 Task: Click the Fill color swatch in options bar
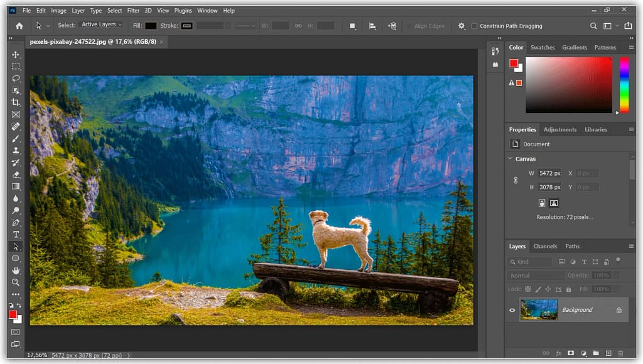tap(151, 26)
